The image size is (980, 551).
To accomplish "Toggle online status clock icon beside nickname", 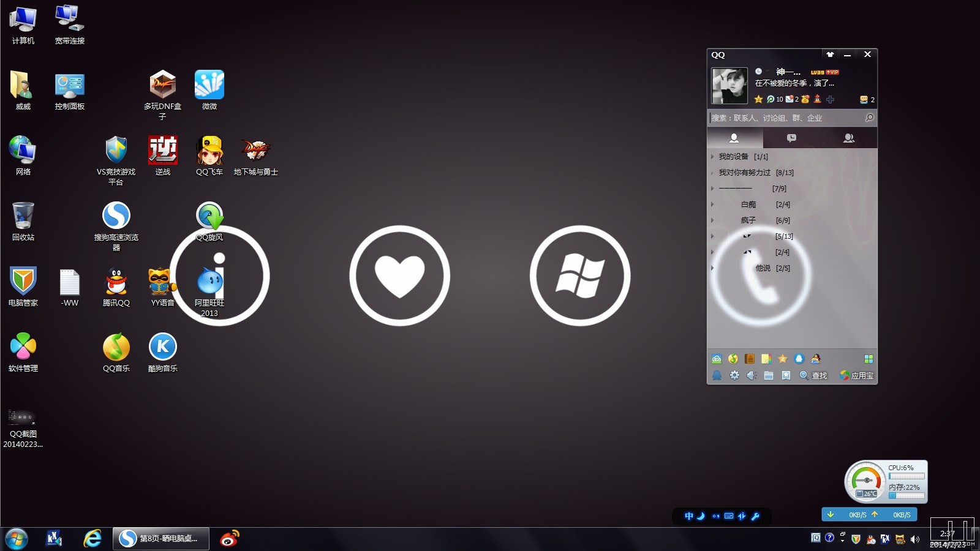I will pyautogui.click(x=758, y=72).
